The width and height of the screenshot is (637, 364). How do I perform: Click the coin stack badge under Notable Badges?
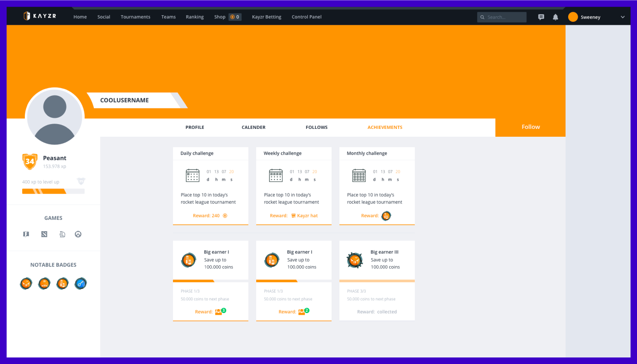pos(62,283)
